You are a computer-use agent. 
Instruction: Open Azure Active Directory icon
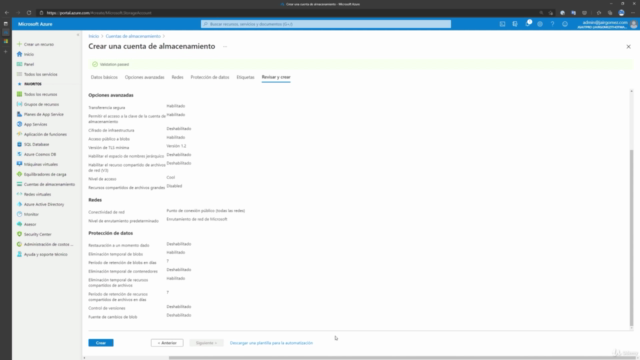click(x=19, y=204)
